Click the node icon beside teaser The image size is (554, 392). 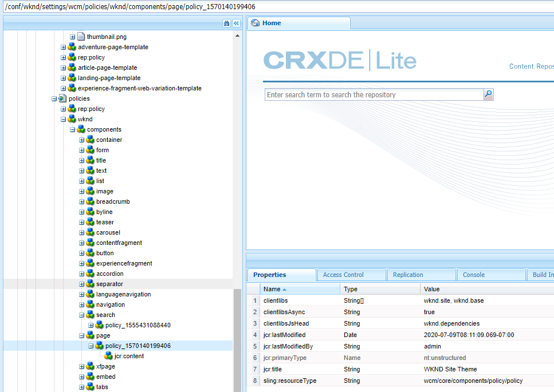pos(90,222)
